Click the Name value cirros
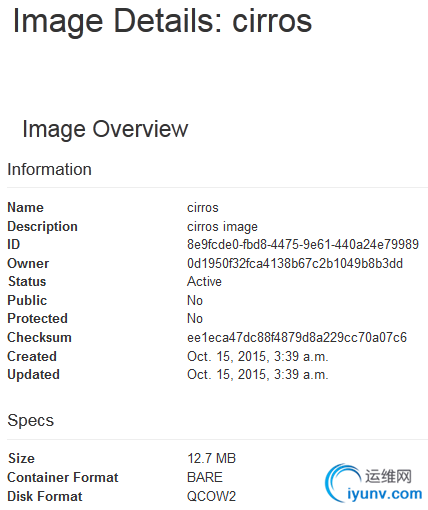This screenshot has height=510, width=428. (203, 208)
